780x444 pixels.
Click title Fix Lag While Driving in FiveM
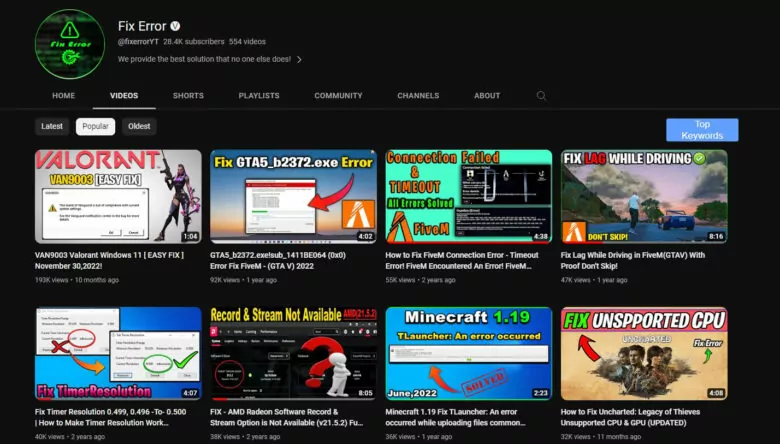click(633, 261)
